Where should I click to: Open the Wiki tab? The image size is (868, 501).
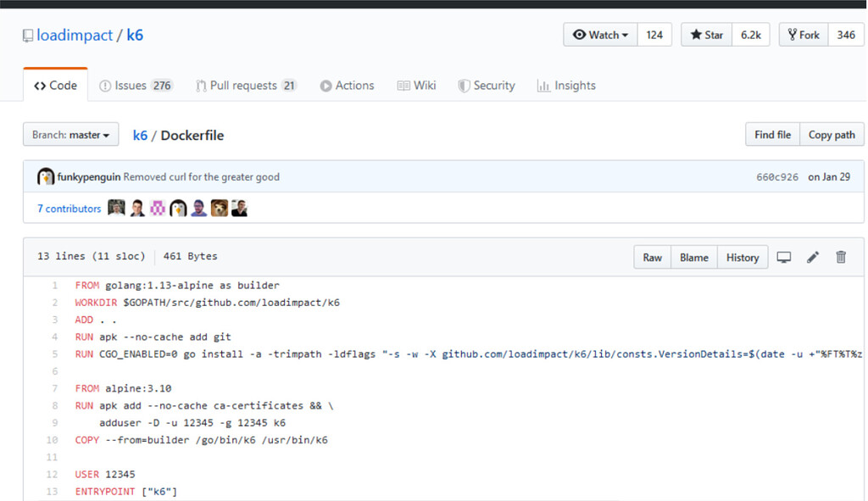(416, 86)
